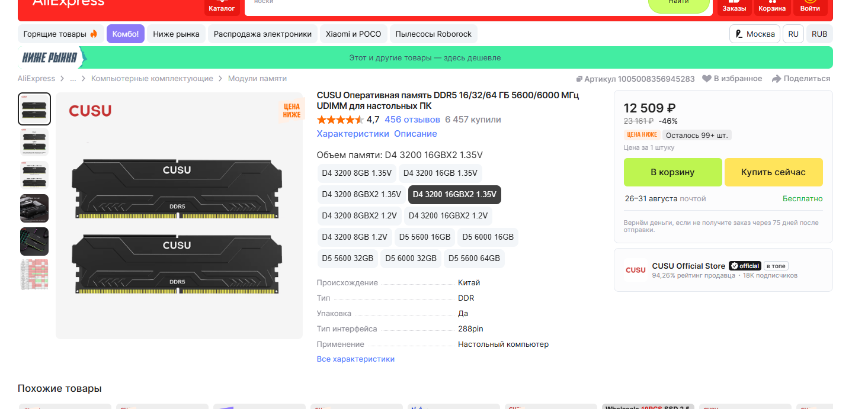Open the Ниже рынка tab
The width and height of the screenshot is (868, 409).
[176, 34]
